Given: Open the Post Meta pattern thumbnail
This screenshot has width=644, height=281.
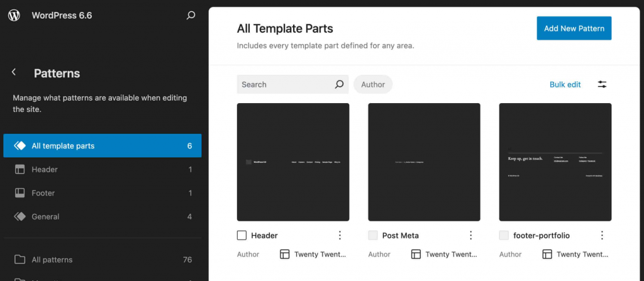Looking at the screenshot, I should pyautogui.click(x=424, y=162).
